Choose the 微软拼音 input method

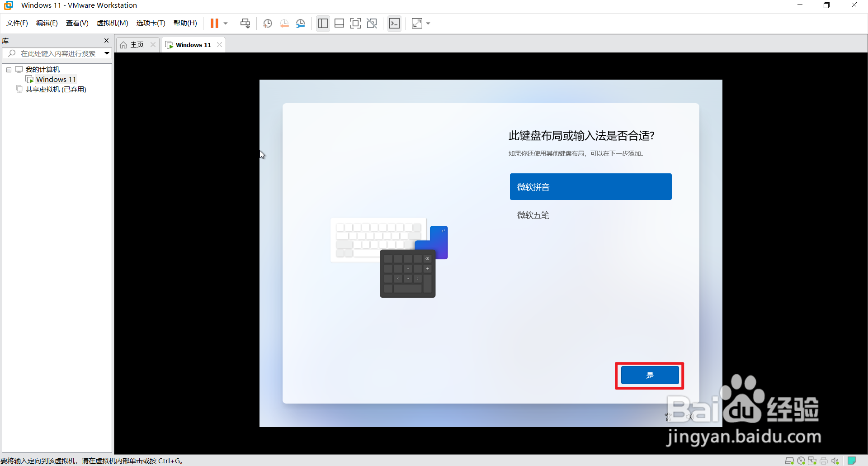[590, 187]
